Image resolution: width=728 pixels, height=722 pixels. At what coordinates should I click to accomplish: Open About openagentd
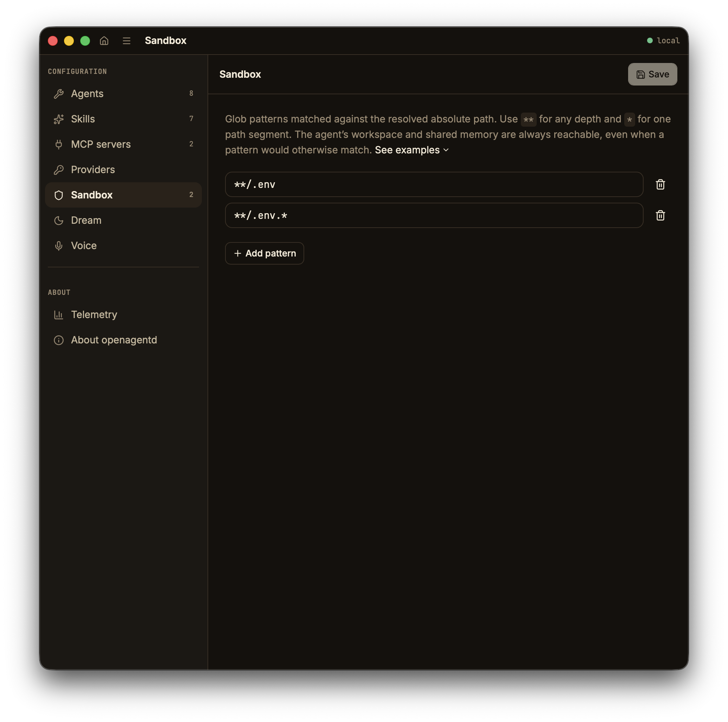pos(123,340)
